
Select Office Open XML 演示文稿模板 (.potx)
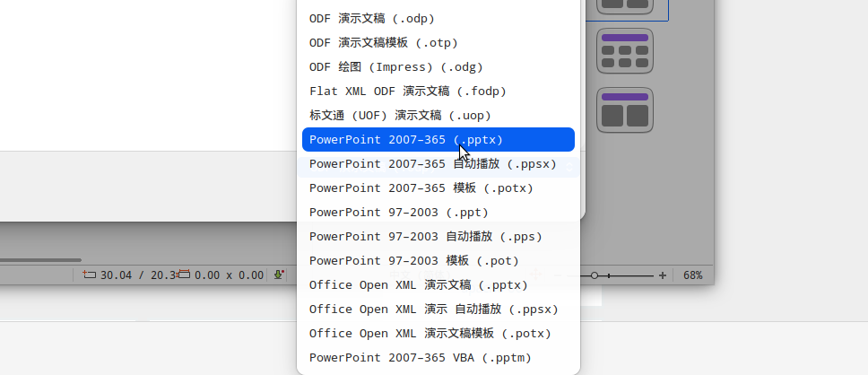pyautogui.click(x=438, y=334)
